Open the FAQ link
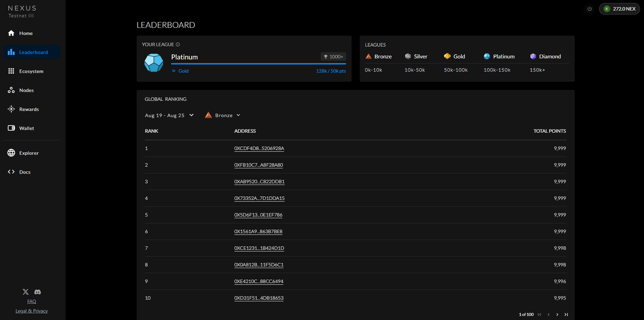Screen dimensions: 644x320 click(x=32, y=301)
